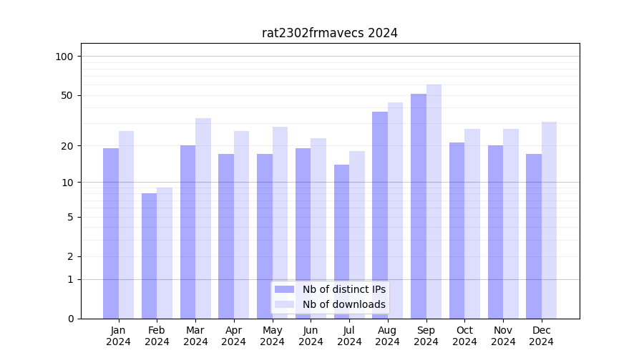Click the 0 tick label on y-axis
This screenshot has height=358, width=644.
pos(70,319)
